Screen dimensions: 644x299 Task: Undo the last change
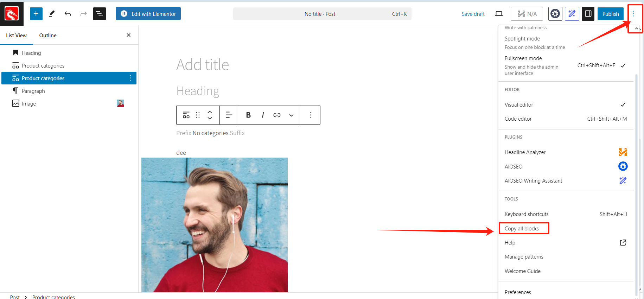tap(68, 14)
